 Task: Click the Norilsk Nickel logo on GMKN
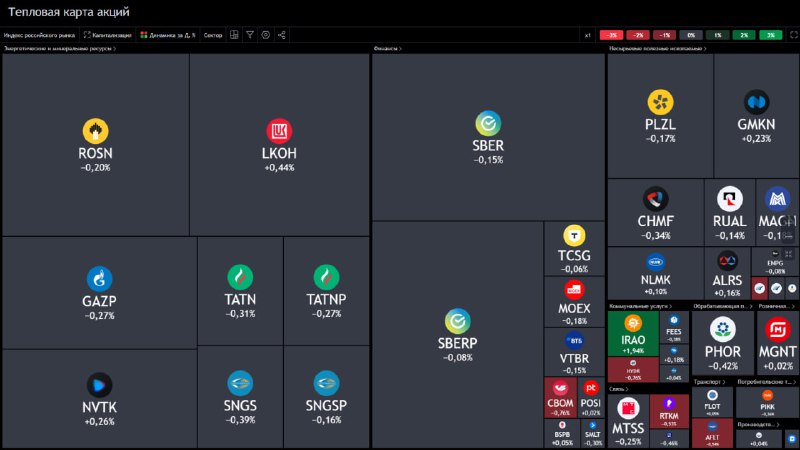point(757,102)
